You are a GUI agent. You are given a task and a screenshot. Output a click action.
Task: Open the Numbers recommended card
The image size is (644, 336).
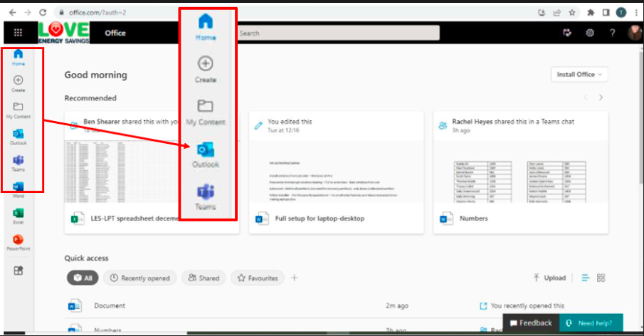521,172
